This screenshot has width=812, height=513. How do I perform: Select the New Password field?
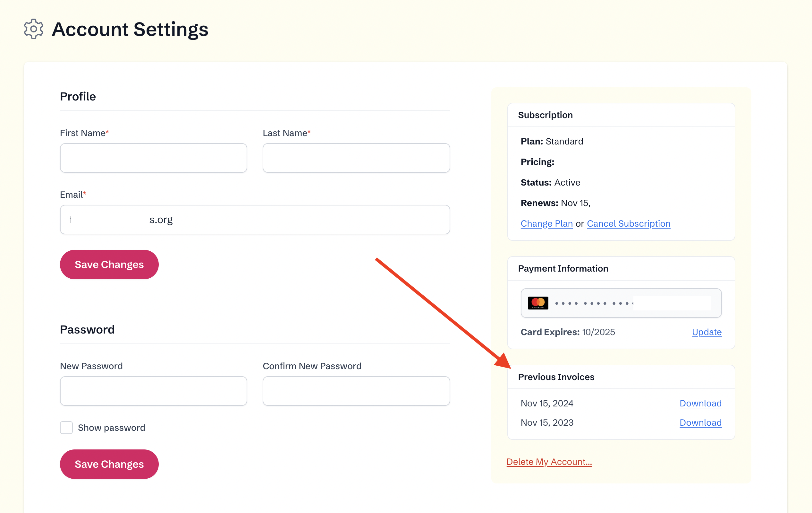click(x=153, y=391)
